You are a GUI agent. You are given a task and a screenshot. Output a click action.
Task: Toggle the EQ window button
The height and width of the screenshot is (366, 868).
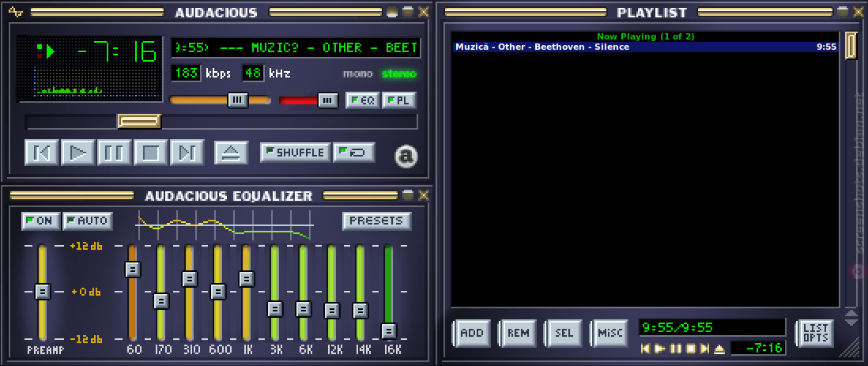click(363, 100)
